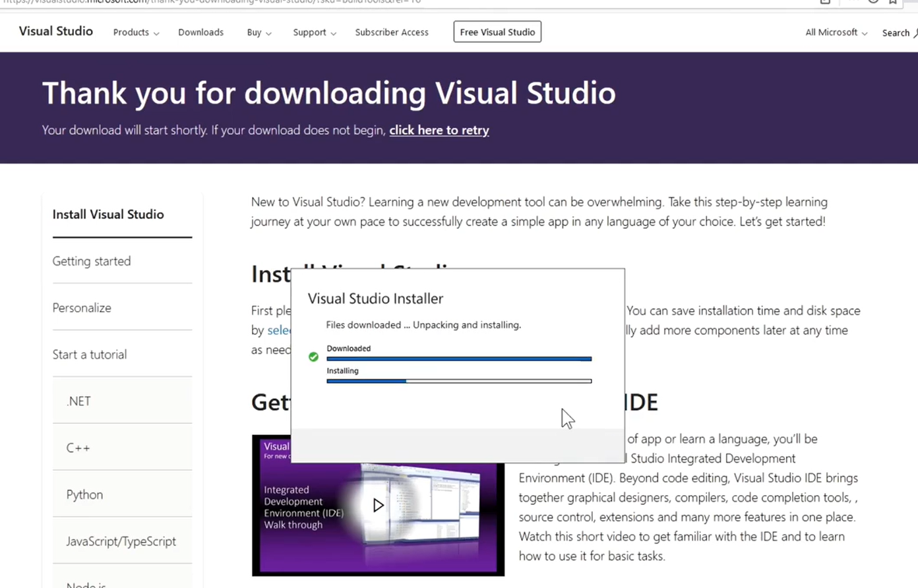Open Subscriber Access in the navigation bar
Viewport: 918px width, 588px height.
391,32
